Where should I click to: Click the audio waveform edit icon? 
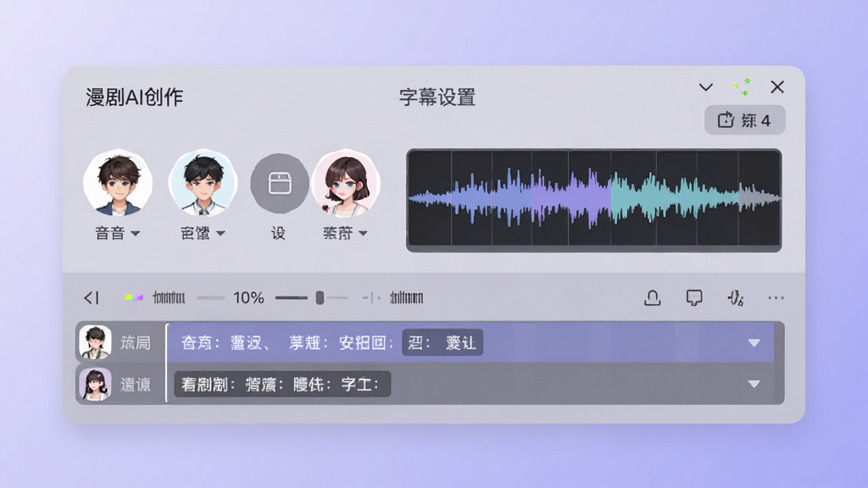(735, 298)
